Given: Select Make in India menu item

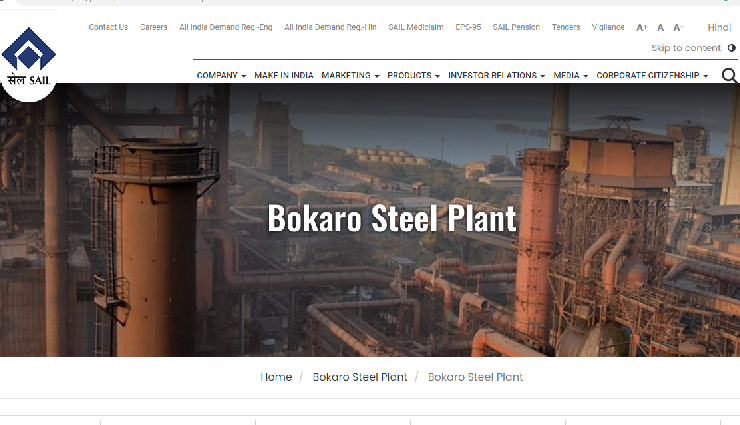Looking at the screenshot, I should click(284, 76).
